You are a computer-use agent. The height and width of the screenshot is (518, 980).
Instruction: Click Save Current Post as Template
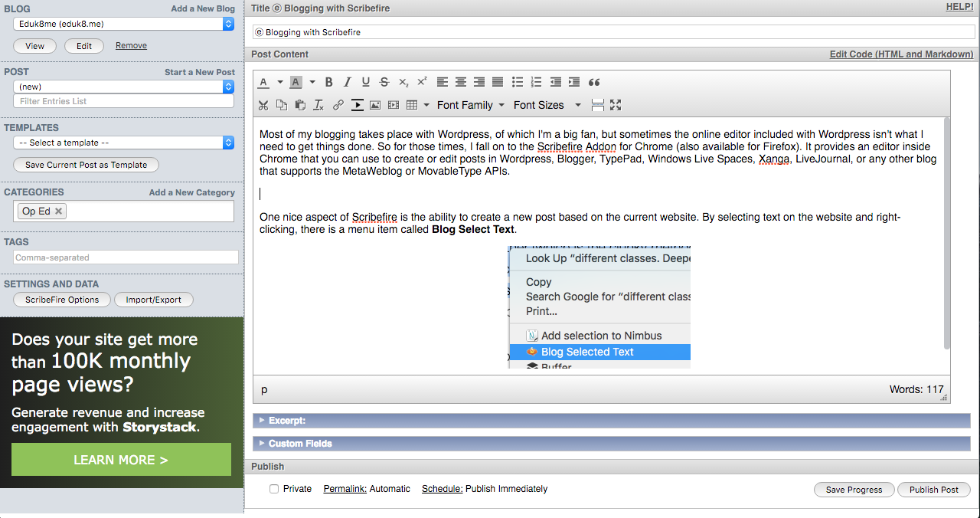[86, 165]
